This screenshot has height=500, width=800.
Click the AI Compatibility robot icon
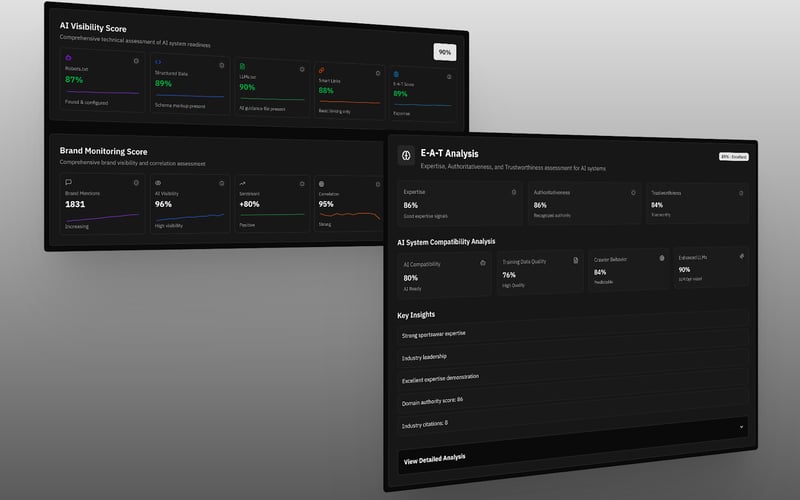tap(483, 263)
